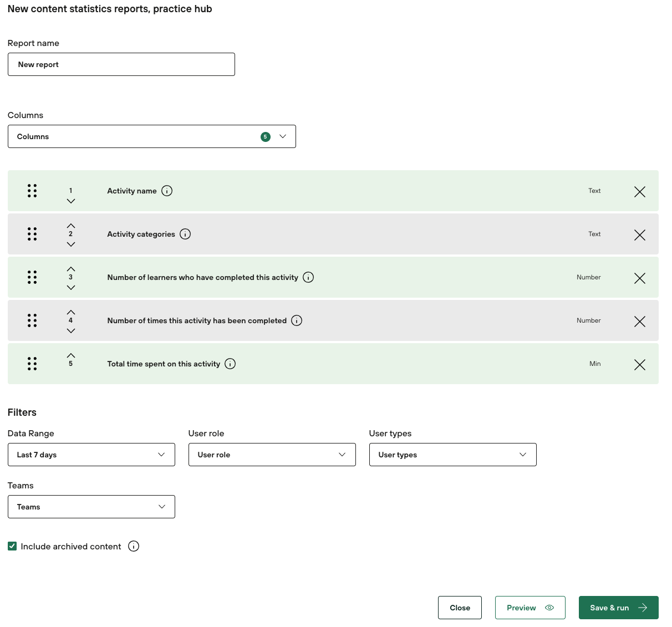The image size is (672, 627).
Task: Remove the Activity name column
Action: 639,192
